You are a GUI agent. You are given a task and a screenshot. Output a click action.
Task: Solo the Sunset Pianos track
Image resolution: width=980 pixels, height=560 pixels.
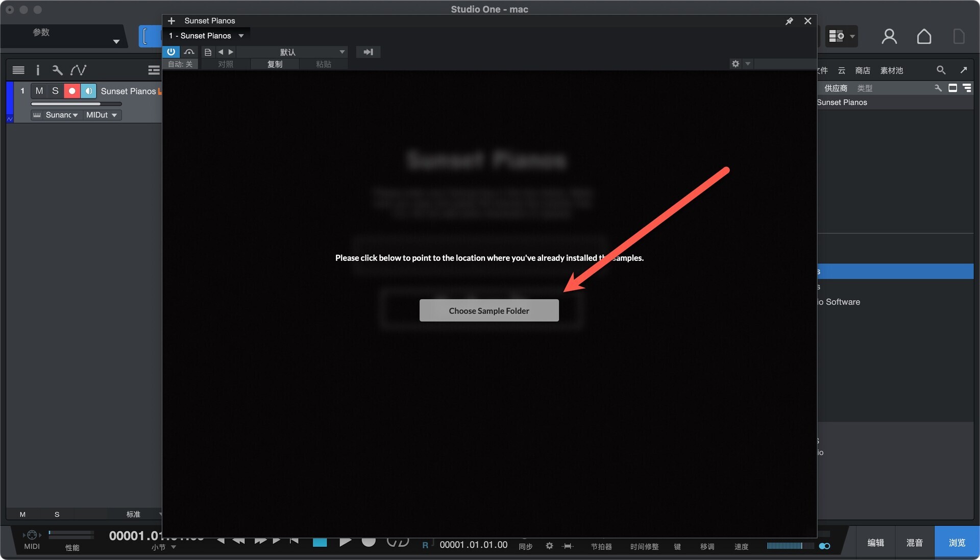pos(55,91)
